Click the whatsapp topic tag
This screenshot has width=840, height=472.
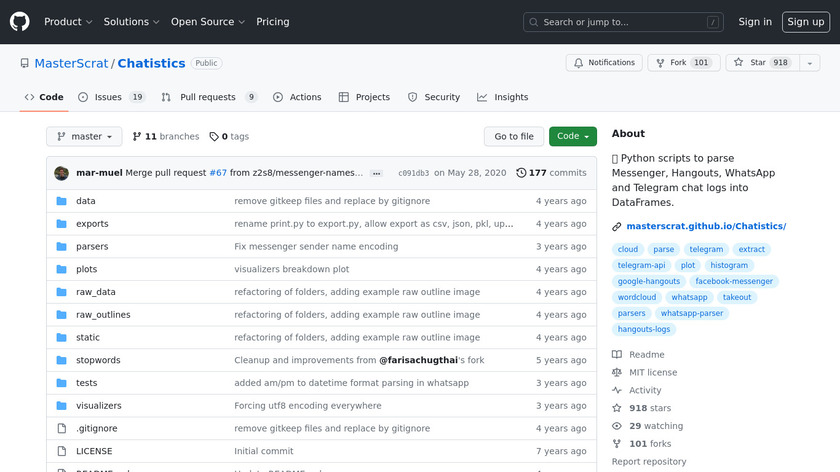[689, 298]
